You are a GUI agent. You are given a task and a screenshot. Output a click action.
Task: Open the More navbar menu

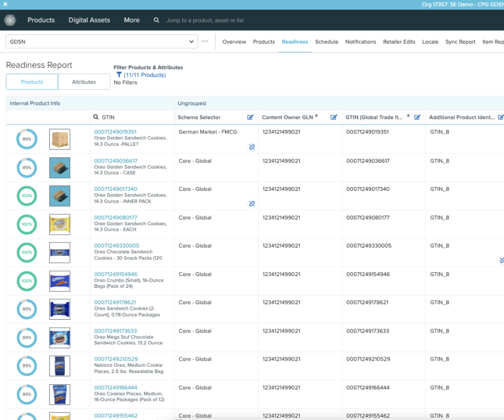[132, 20]
